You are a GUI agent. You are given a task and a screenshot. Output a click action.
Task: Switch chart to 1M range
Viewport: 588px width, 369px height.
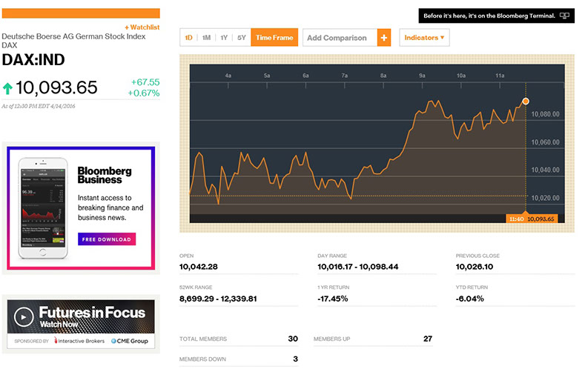coord(206,38)
